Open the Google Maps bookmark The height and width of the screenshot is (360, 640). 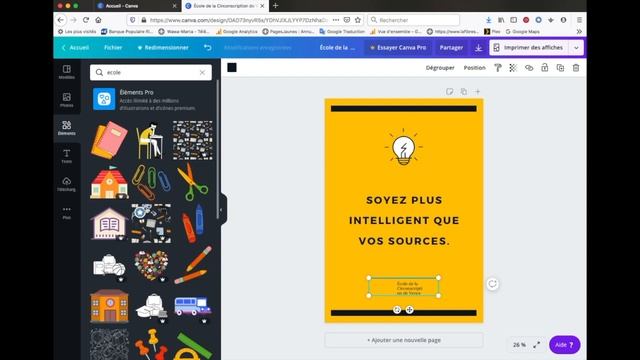tap(523, 31)
